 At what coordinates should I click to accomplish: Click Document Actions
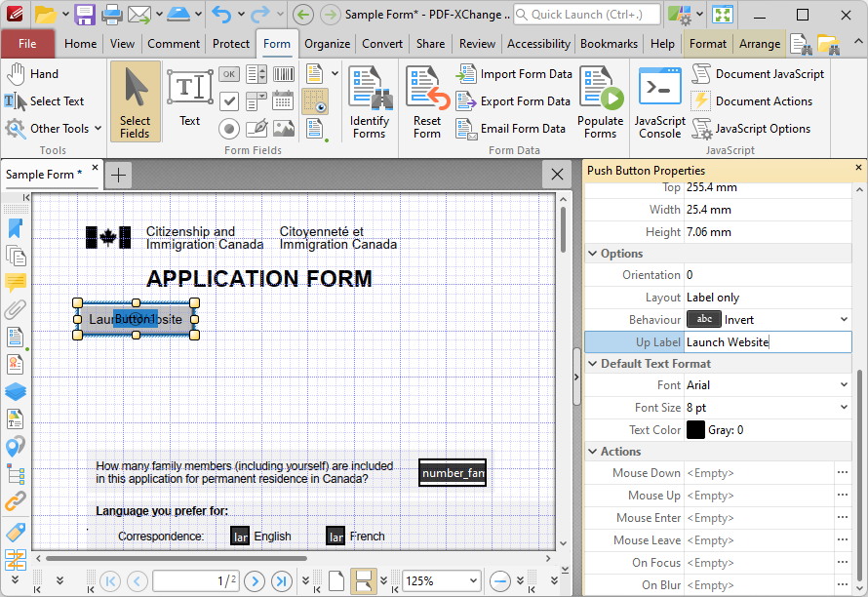(x=752, y=101)
